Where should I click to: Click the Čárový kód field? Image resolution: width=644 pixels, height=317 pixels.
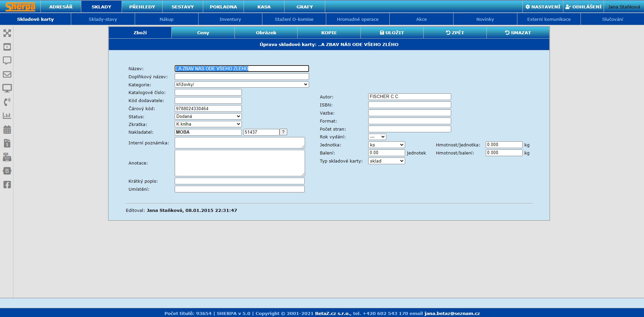tap(208, 108)
